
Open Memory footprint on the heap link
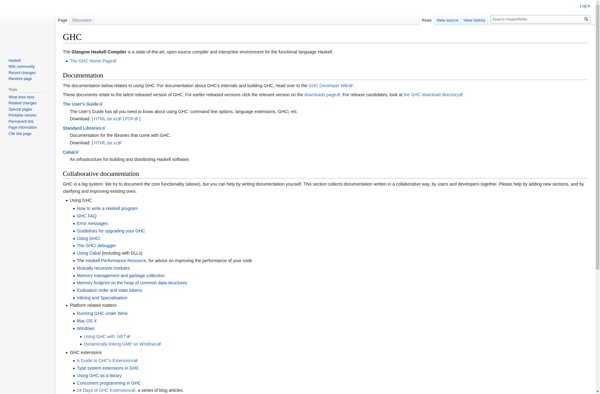coord(132,283)
